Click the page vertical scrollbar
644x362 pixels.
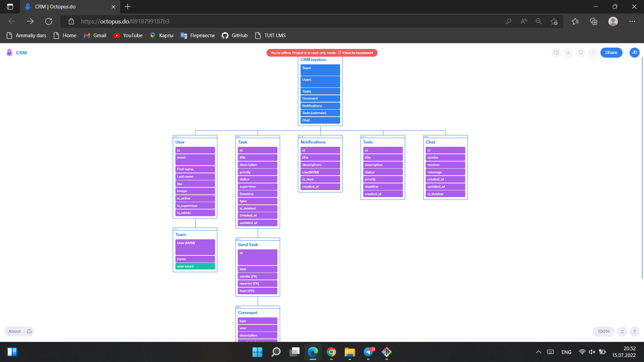point(642,168)
